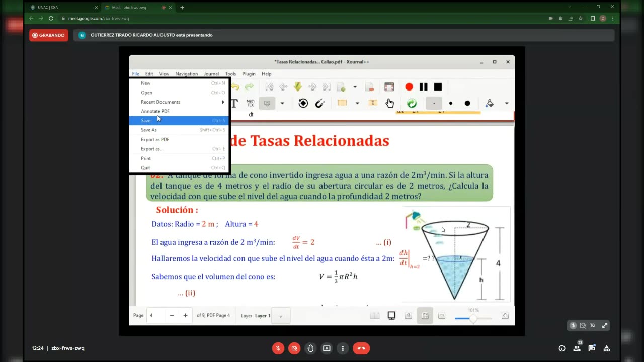Click the green default tool icon
The width and height of the screenshot is (644, 362).
(x=412, y=103)
